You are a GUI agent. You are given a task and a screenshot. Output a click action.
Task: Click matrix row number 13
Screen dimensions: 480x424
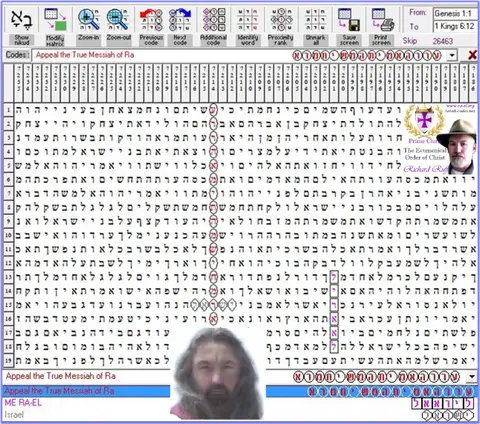point(8,277)
